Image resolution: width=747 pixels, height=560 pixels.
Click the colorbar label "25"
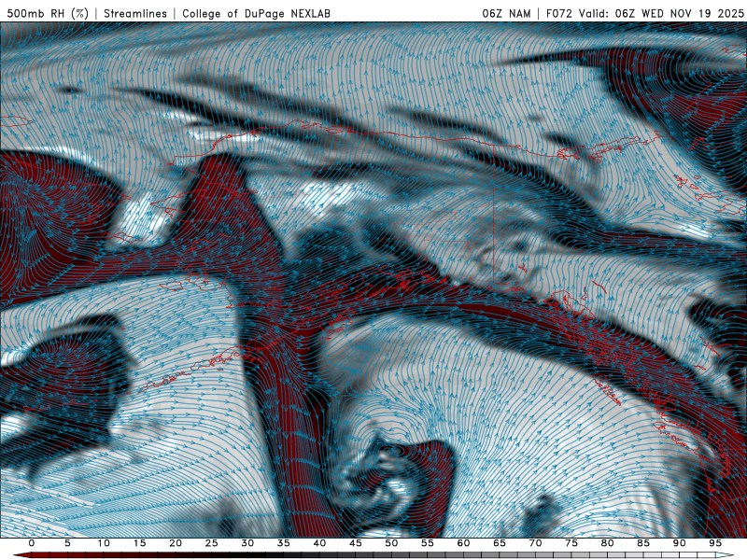212,543
